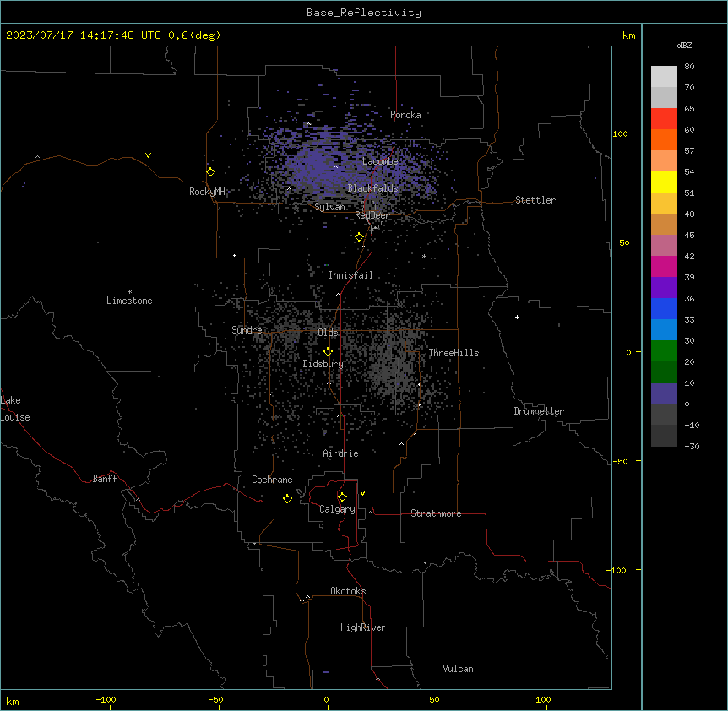The height and width of the screenshot is (711, 728).
Task: Select the yellow 54-51 dBZ legend swatch
Action: pyautogui.click(x=664, y=182)
